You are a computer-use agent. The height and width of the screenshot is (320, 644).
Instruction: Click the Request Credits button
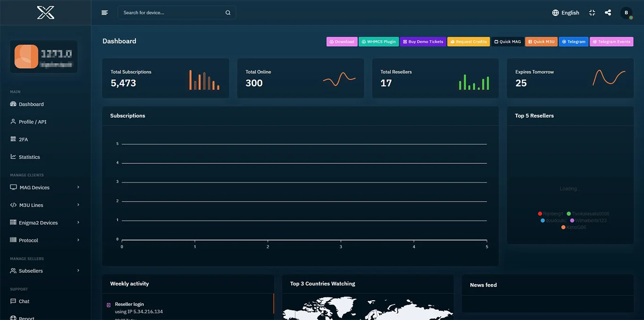[468, 42]
